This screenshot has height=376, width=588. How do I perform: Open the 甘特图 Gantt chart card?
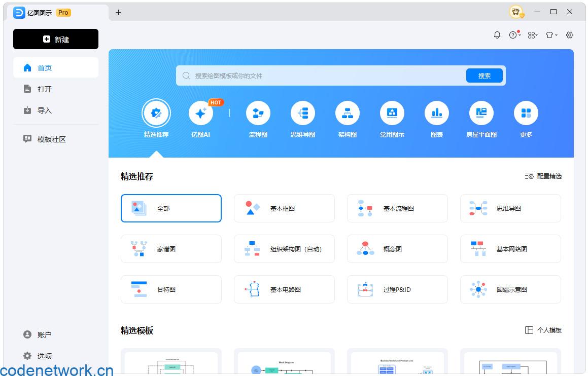tap(171, 289)
